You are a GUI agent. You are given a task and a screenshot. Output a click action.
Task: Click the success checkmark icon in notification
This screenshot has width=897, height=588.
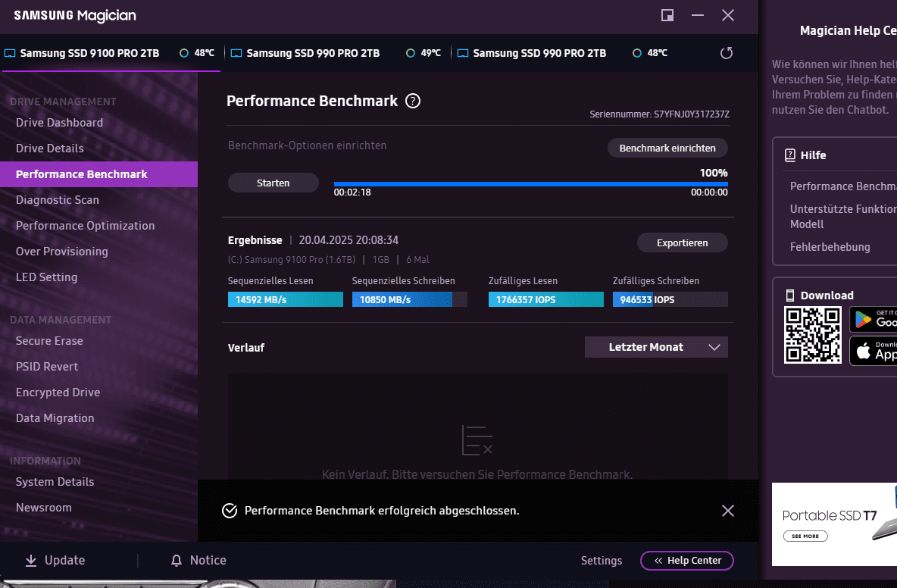click(230, 511)
